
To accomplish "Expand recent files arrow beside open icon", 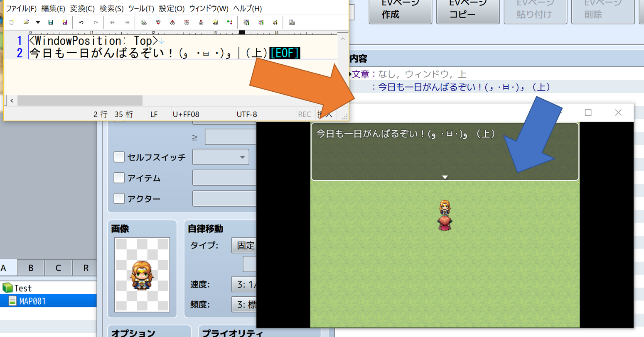I will [x=38, y=22].
